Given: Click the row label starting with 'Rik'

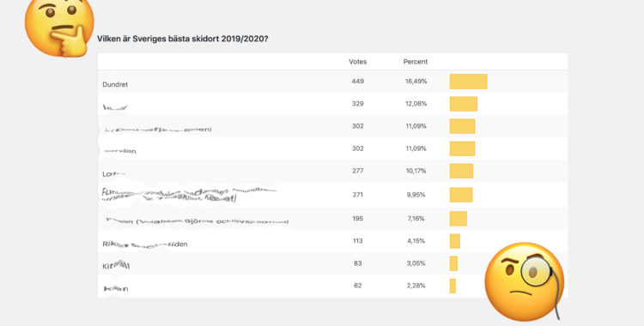Looking at the screenshot, I should (x=144, y=244).
